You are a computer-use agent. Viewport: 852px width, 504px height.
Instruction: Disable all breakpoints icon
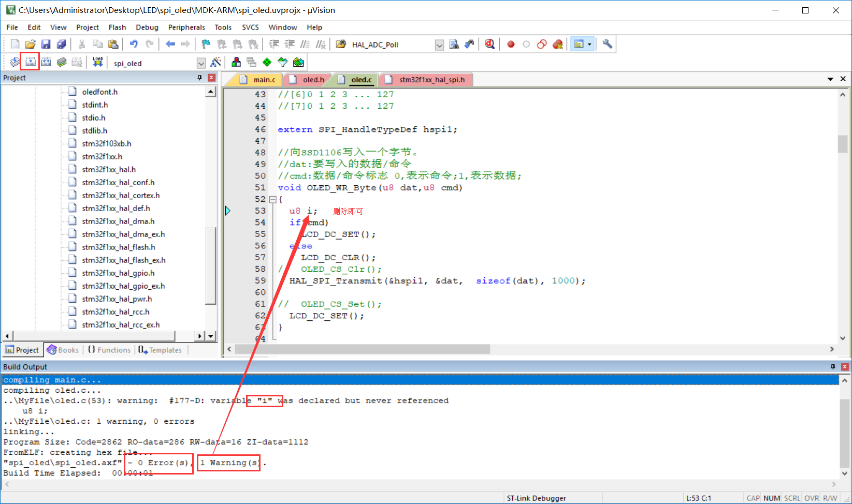pos(542,45)
